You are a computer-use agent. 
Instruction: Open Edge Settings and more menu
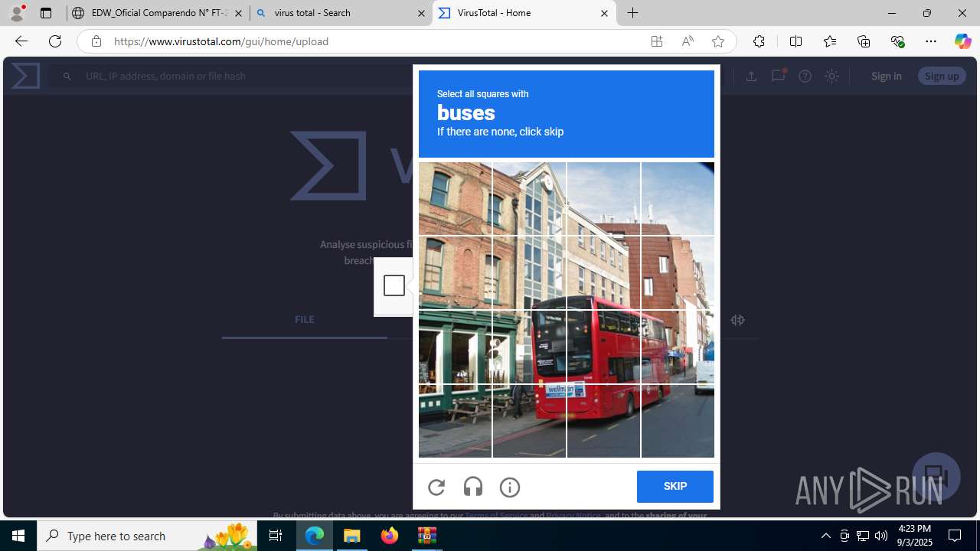pos(931,41)
